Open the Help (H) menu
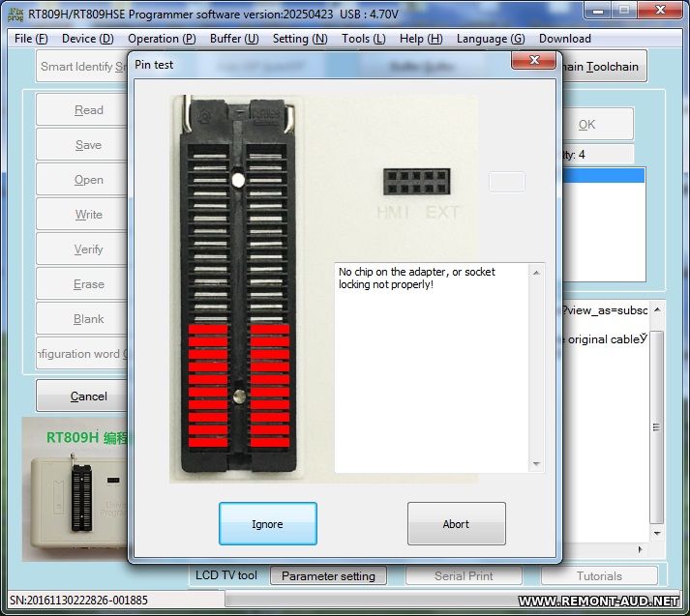Image resolution: width=690 pixels, height=616 pixels. [421, 39]
